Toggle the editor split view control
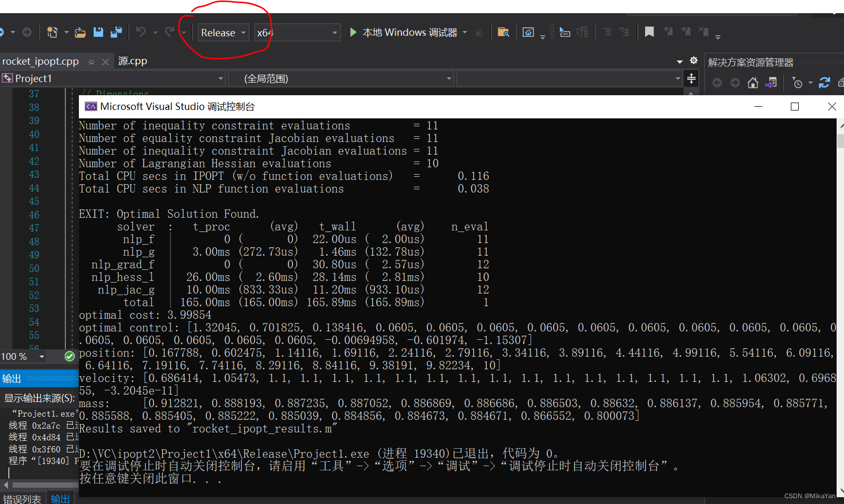This screenshot has width=844, height=504. 691,78
